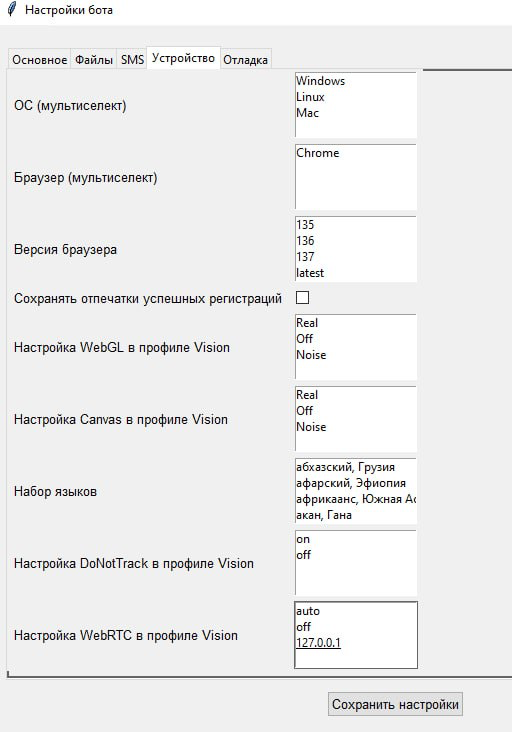Screen dimensions: 512x732
Task: Choose 127.0.0.1 for WebRTC setting
Action: point(318,643)
